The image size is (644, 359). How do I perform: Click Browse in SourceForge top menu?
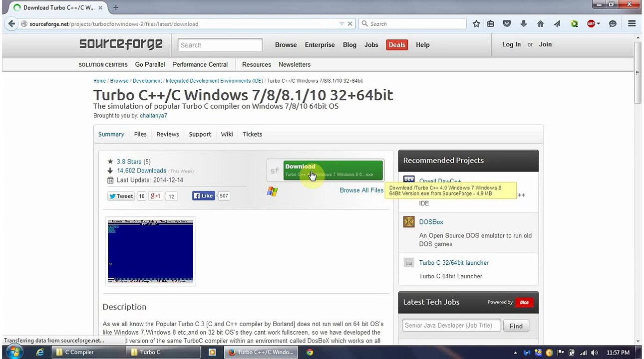286,45
